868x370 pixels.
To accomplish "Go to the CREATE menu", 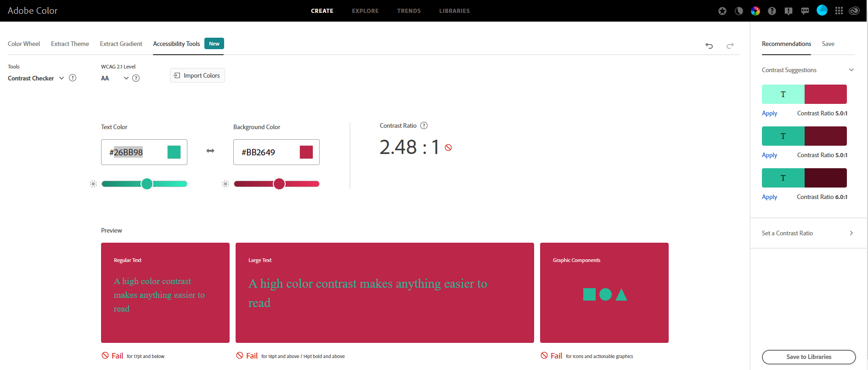I will (322, 11).
